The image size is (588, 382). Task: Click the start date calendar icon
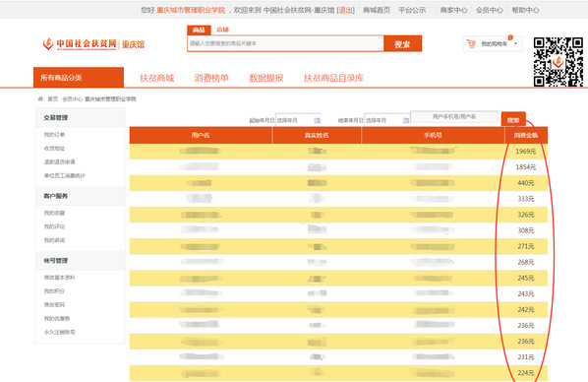pyautogui.click(x=317, y=120)
